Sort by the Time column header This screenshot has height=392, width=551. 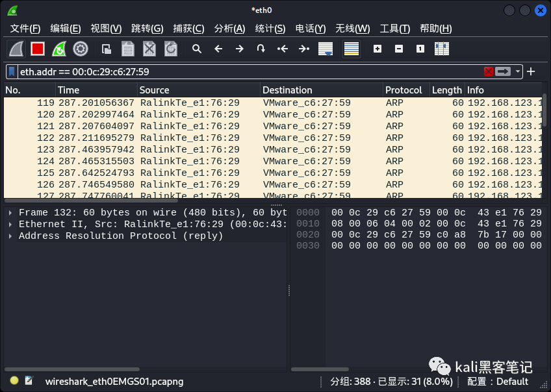[x=96, y=90]
